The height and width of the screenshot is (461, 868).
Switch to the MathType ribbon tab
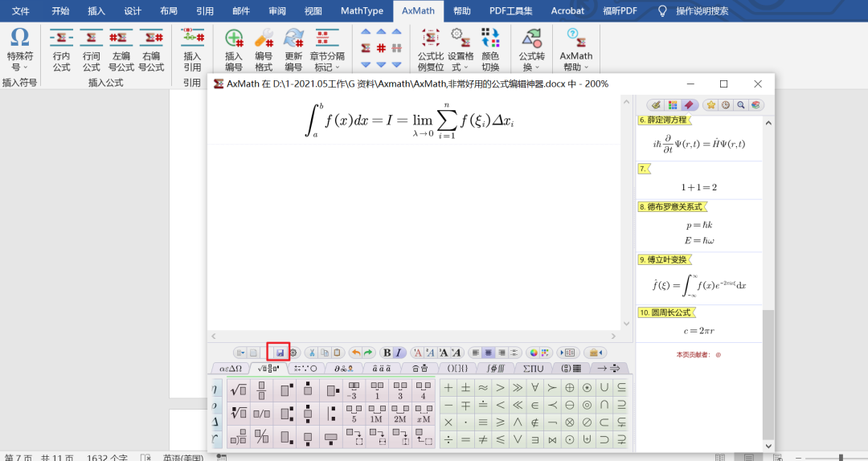[x=362, y=11]
